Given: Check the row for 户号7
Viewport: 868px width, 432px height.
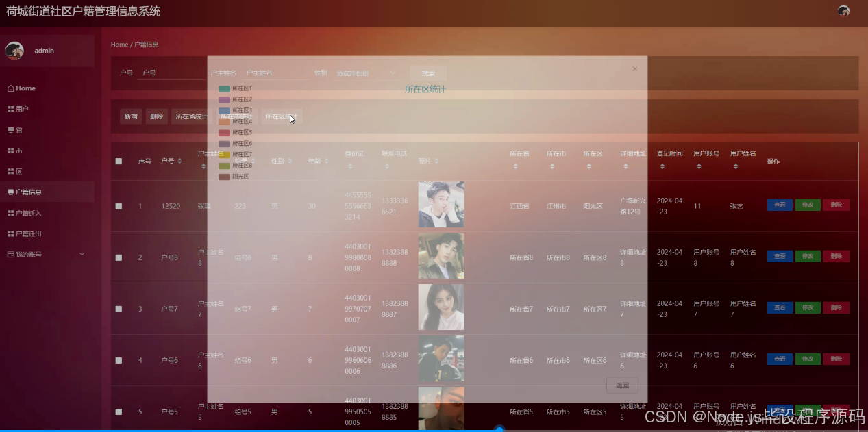Looking at the screenshot, I should [119, 309].
